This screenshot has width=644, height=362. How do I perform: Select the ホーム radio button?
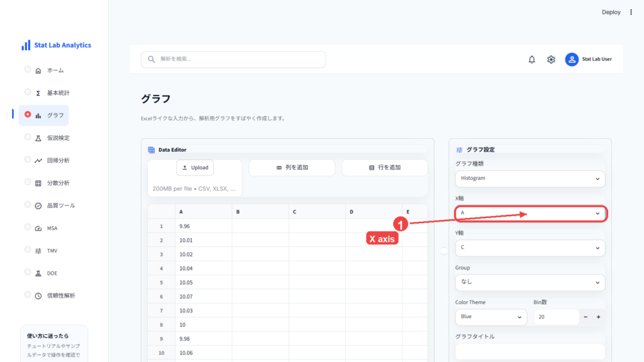(28, 69)
